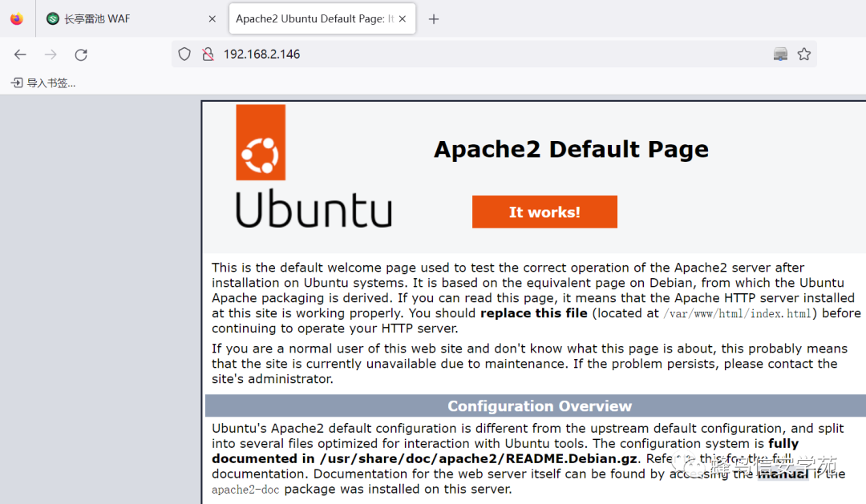
Task: Reload the current page
Action: point(81,54)
